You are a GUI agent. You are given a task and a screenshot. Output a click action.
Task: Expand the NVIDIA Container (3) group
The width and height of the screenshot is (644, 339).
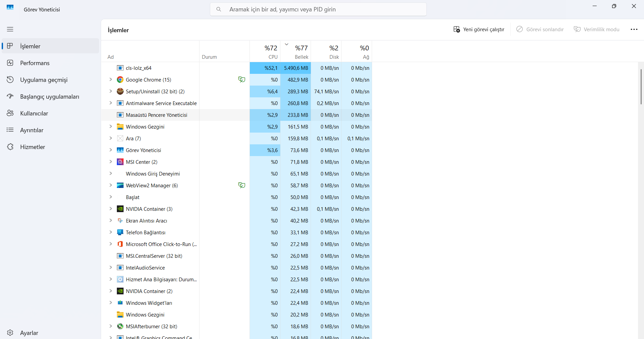[x=110, y=209]
